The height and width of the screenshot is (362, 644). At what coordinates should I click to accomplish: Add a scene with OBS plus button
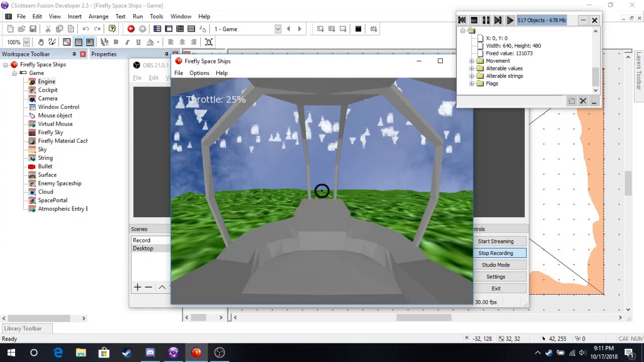pyautogui.click(x=137, y=287)
